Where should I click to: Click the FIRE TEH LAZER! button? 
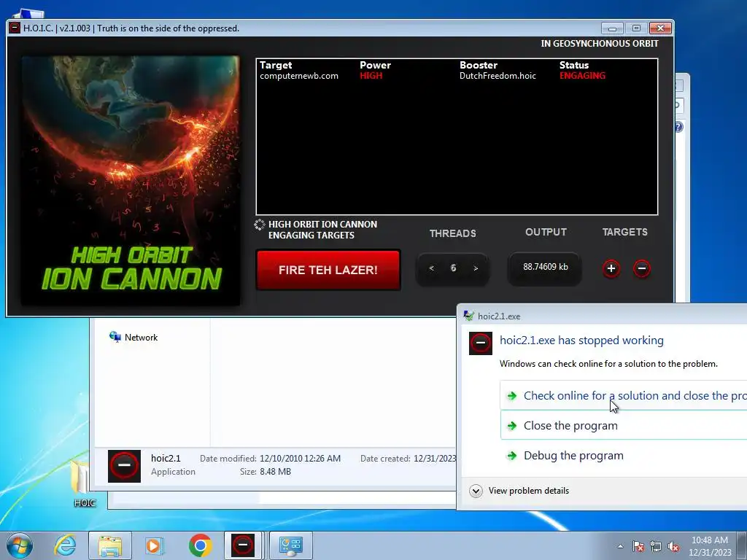pos(328,270)
